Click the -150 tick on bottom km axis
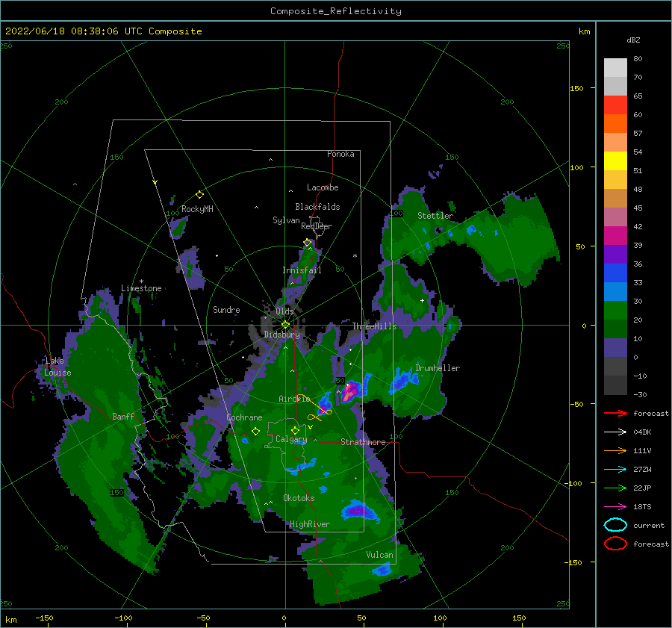672x628 pixels. 44,618
